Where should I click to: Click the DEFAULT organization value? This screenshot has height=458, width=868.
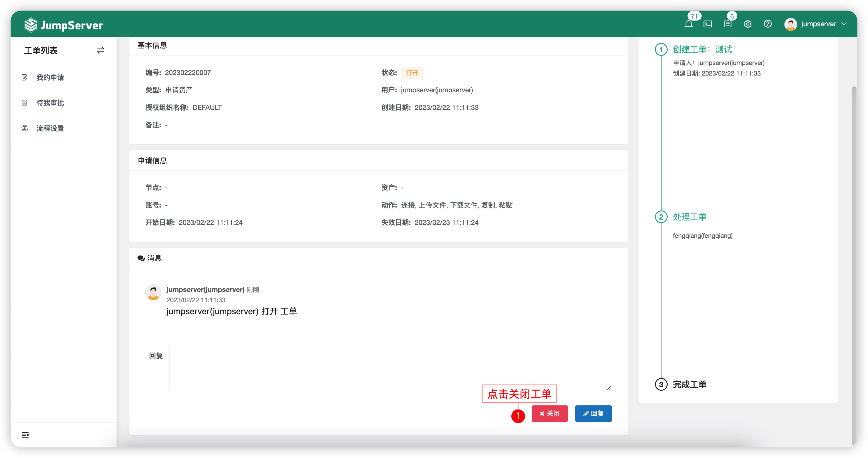[207, 107]
